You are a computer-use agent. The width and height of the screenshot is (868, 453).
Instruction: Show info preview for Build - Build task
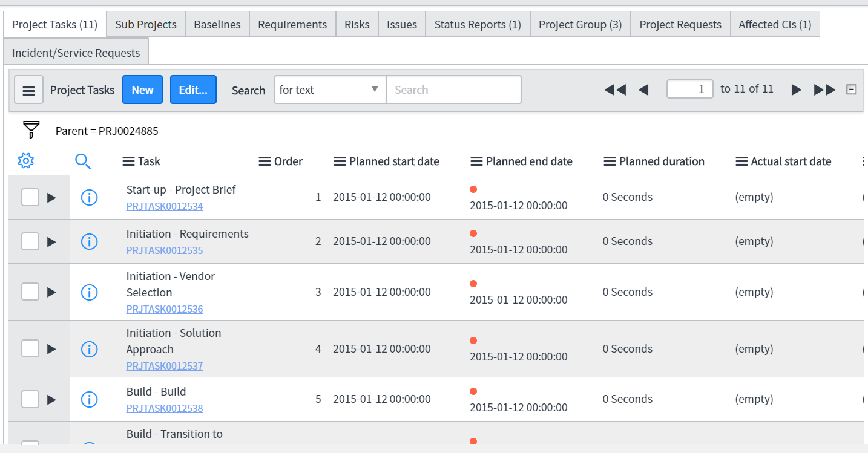(89, 399)
